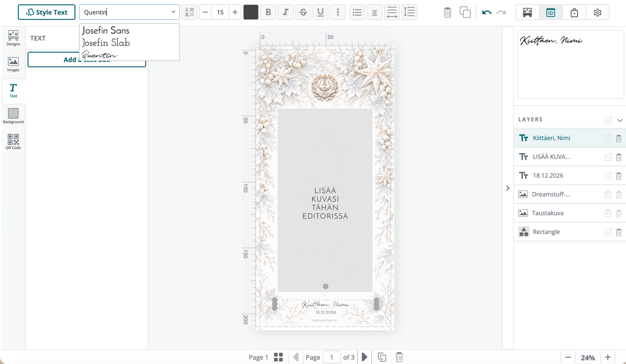Viewport: 626px width, 364px height.
Task: Click the page number input field
Action: pos(331,357)
